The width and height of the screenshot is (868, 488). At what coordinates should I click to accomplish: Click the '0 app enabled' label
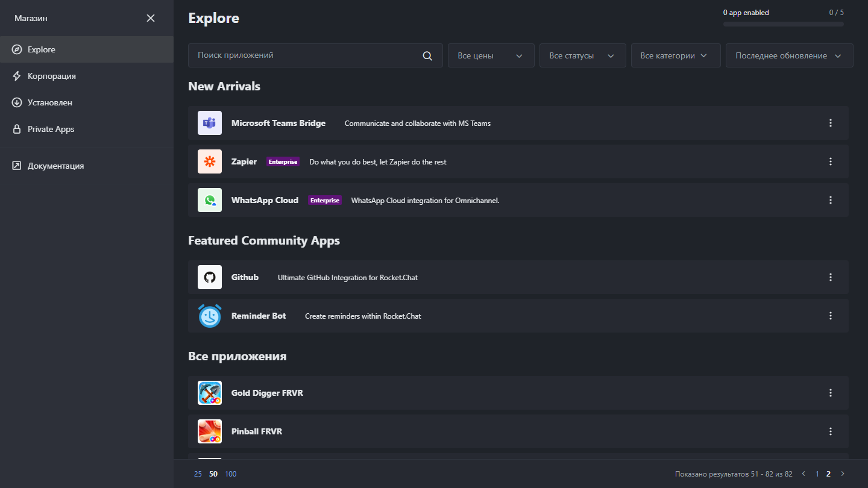tap(746, 13)
